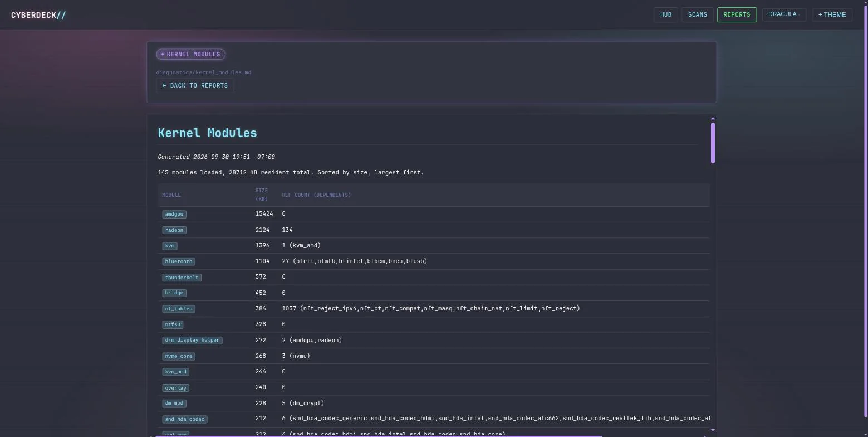Select the snd_hda_codec module tag

(x=185, y=419)
